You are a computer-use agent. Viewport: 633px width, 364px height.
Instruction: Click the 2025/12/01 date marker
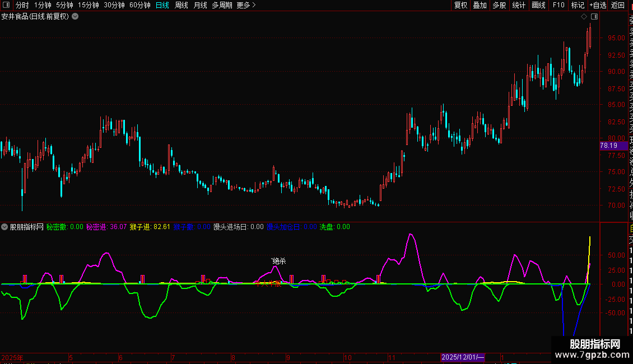click(x=463, y=357)
